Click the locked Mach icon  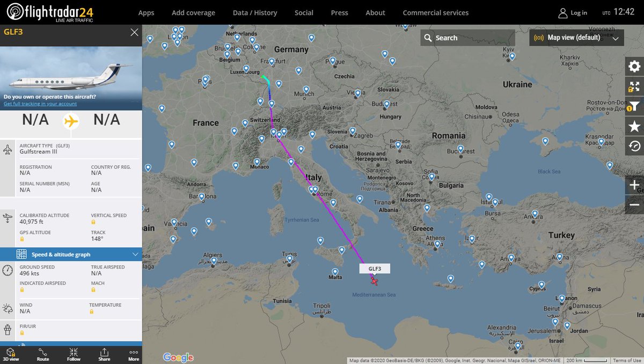pos(93,289)
